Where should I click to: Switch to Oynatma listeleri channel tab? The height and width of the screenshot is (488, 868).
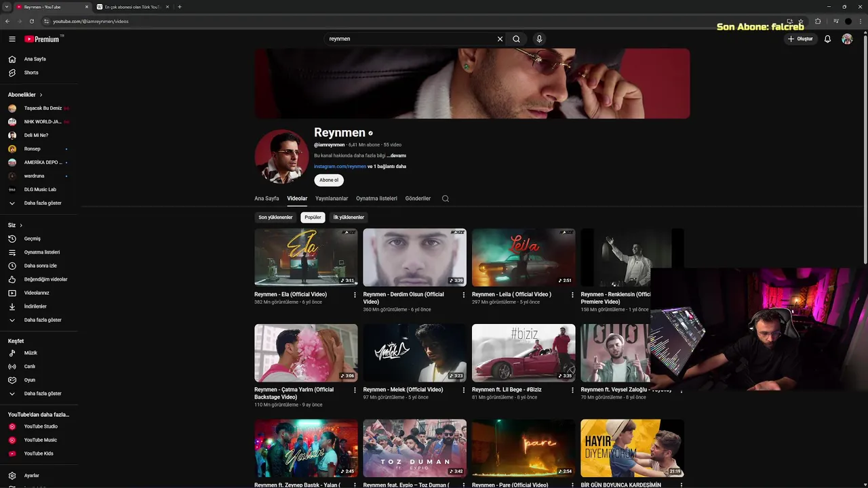pos(376,199)
